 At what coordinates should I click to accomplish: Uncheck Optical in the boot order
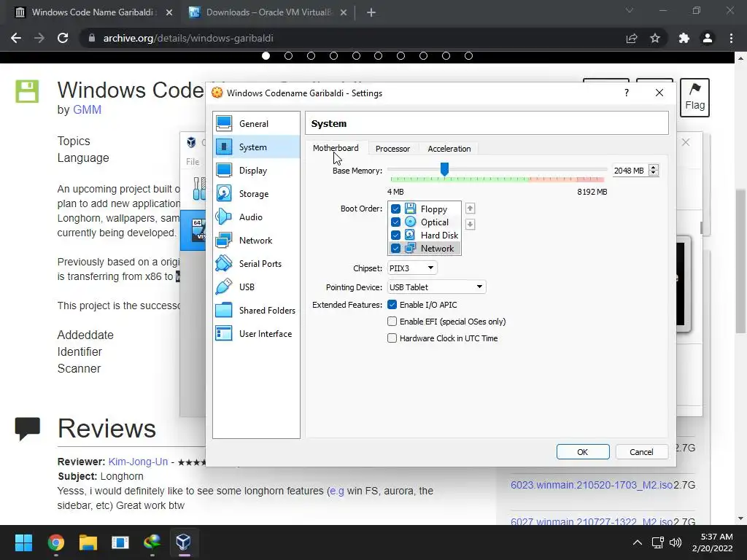395,222
